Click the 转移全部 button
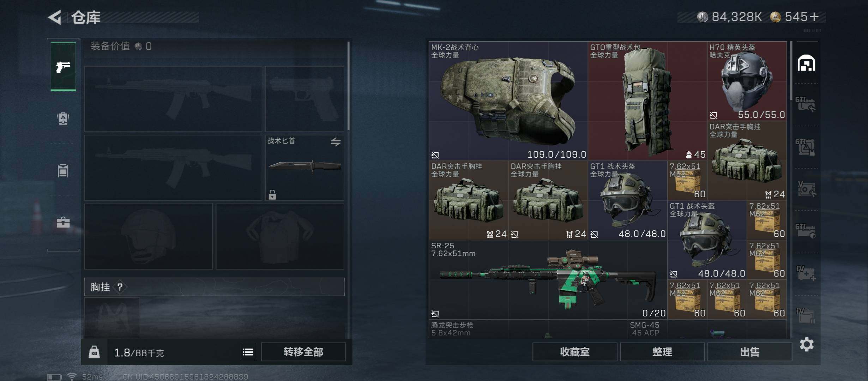Screen dimensions: 868x381 (x=303, y=352)
